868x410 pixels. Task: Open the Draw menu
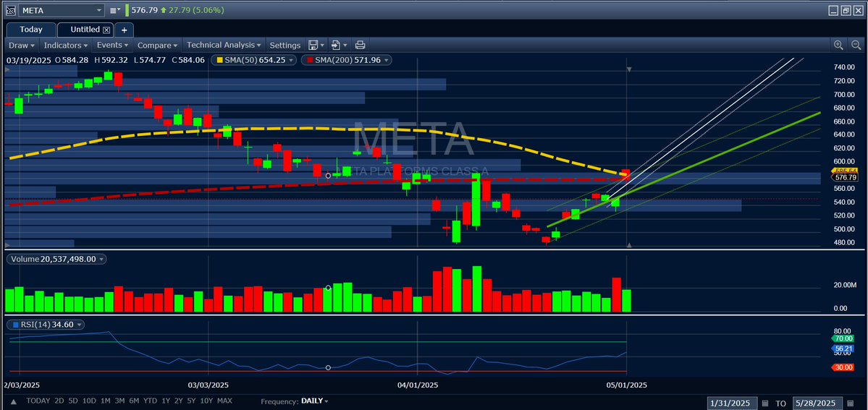(x=22, y=46)
